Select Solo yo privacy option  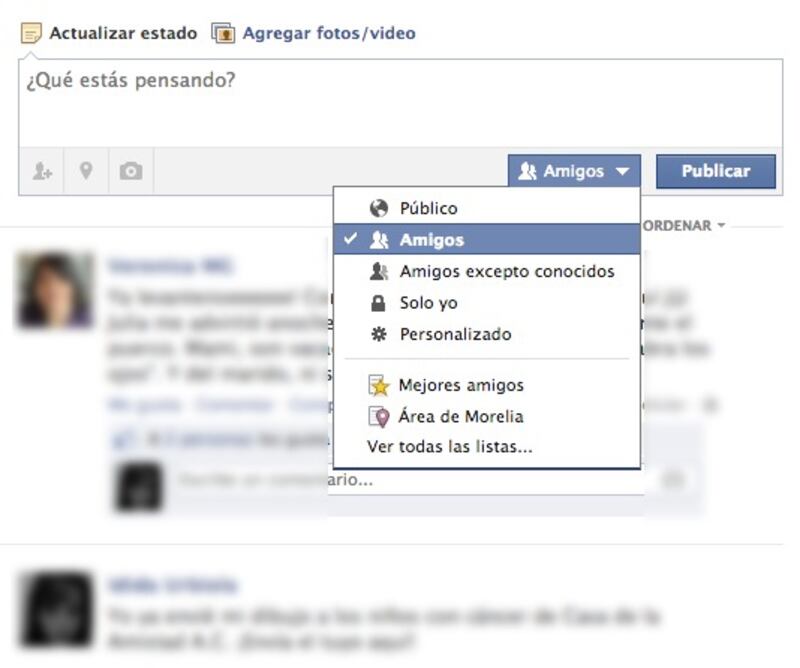487,303
